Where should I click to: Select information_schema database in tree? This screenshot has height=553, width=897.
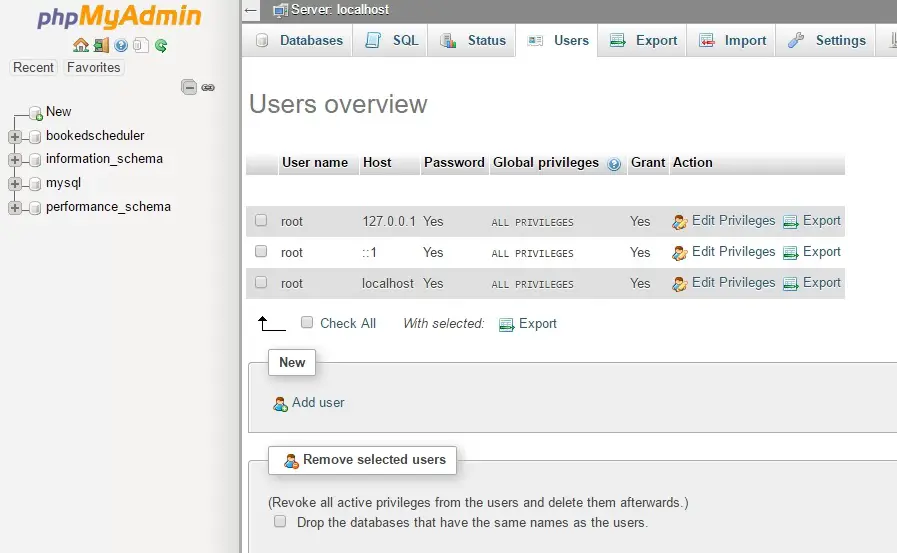click(x=104, y=158)
